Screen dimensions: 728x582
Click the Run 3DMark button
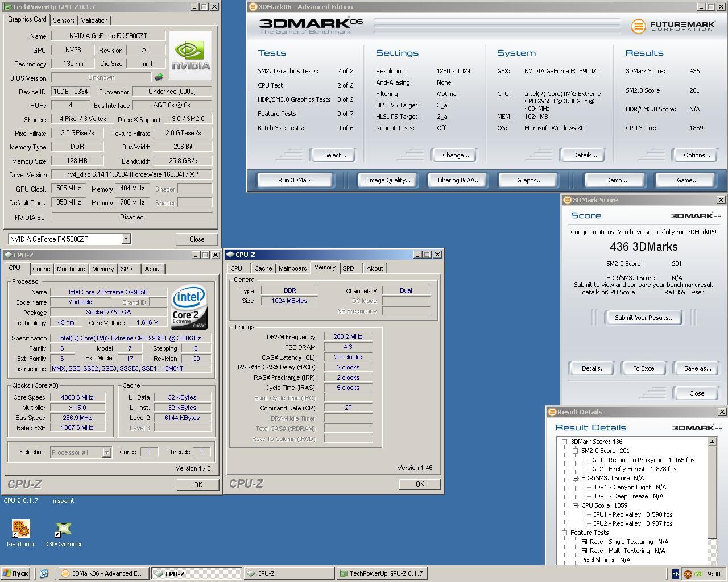coord(295,180)
